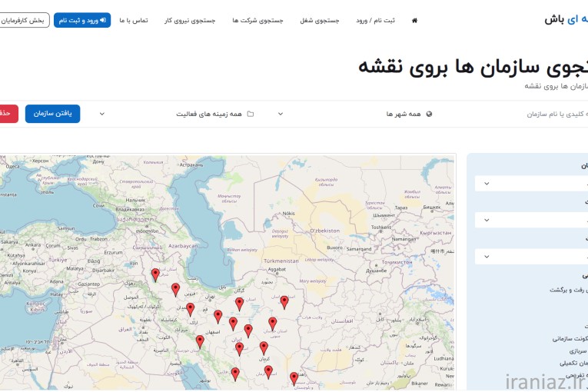The height and width of the screenshot is (392, 588).
Task: Click the site logo in the header
Action: pos(566,19)
